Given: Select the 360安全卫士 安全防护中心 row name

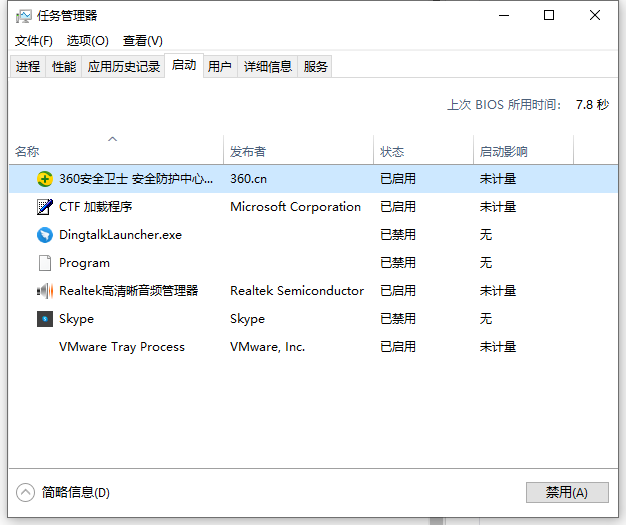Looking at the screenshot, I should pos(136,179).
